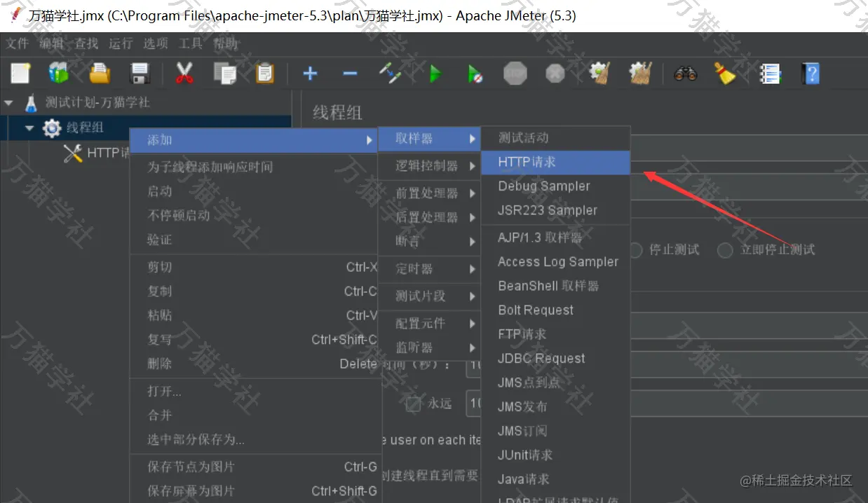Open the Function Helper list icon
868x503 pixels.
[x=770, y=74]
